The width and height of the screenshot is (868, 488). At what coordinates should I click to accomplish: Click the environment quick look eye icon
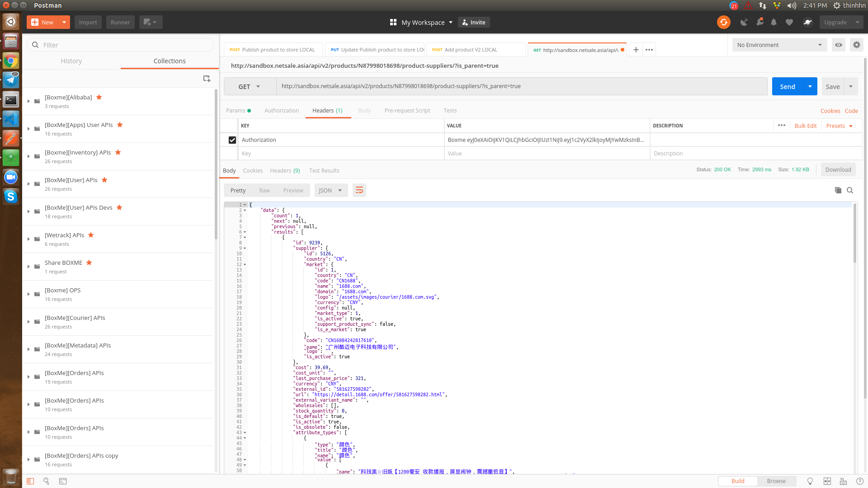coord(839,45)
